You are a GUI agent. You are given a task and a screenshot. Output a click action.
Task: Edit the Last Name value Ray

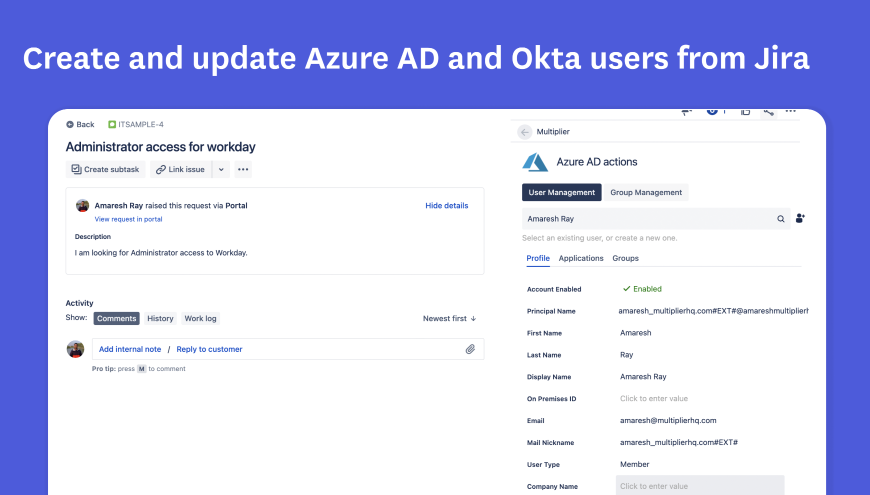[626, 355]
